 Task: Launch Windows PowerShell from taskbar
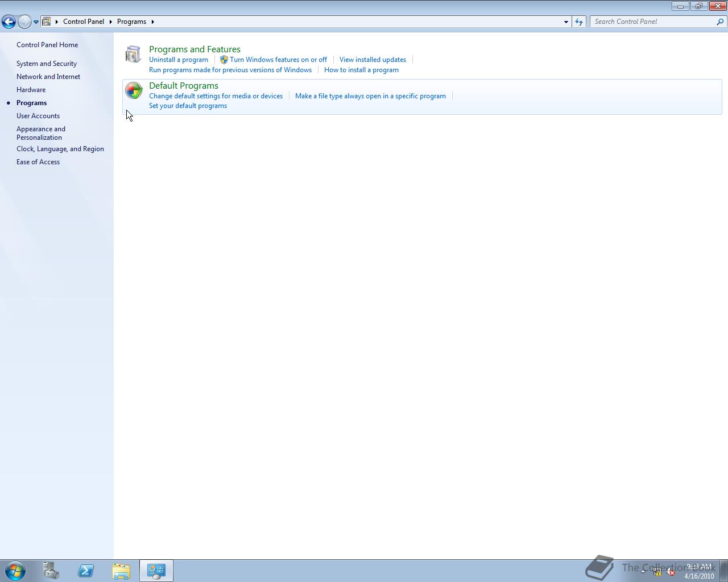[86, 571]
